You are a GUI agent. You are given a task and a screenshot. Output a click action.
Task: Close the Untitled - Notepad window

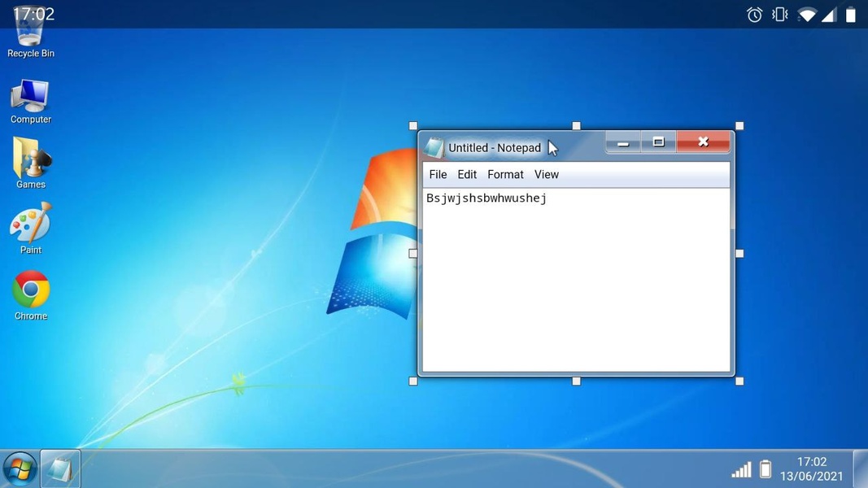coord(703,142)
